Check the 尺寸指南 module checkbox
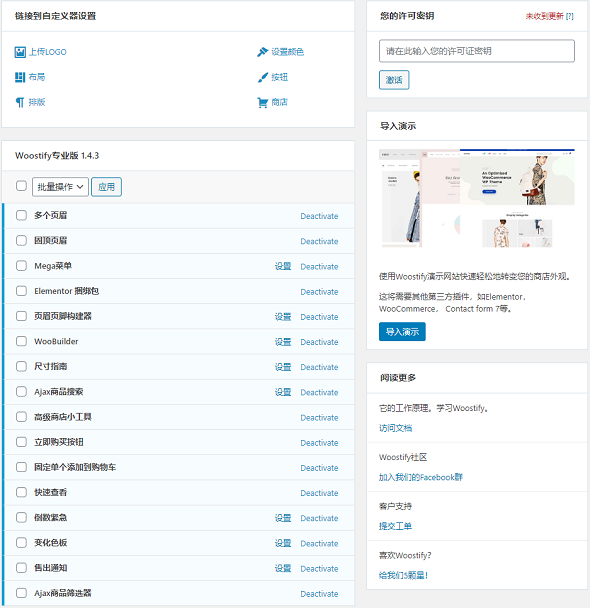This screenshot has height=608, width=590. [x=21, y=366]
